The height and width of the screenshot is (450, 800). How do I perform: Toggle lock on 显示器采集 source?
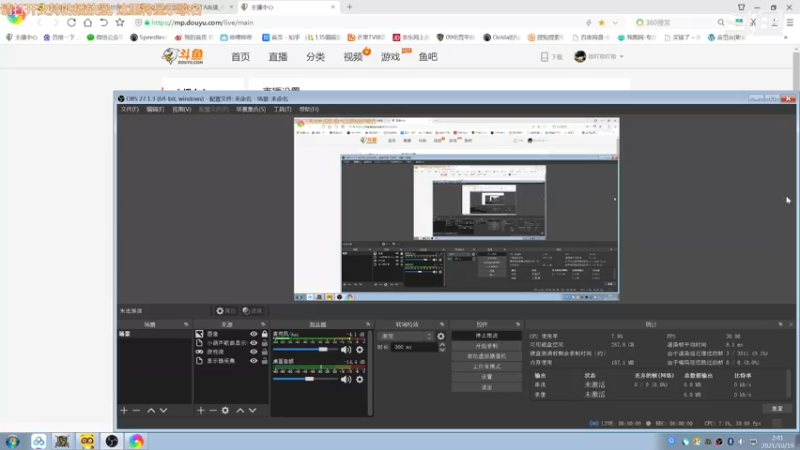pyautogui.click(x=264, y=361)
